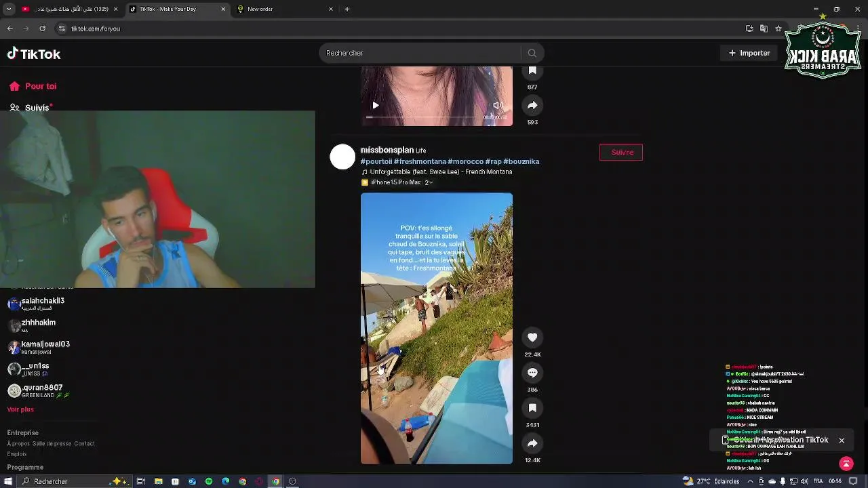Expand the Programme footer section
868x488 pixels.
(25, 467)
